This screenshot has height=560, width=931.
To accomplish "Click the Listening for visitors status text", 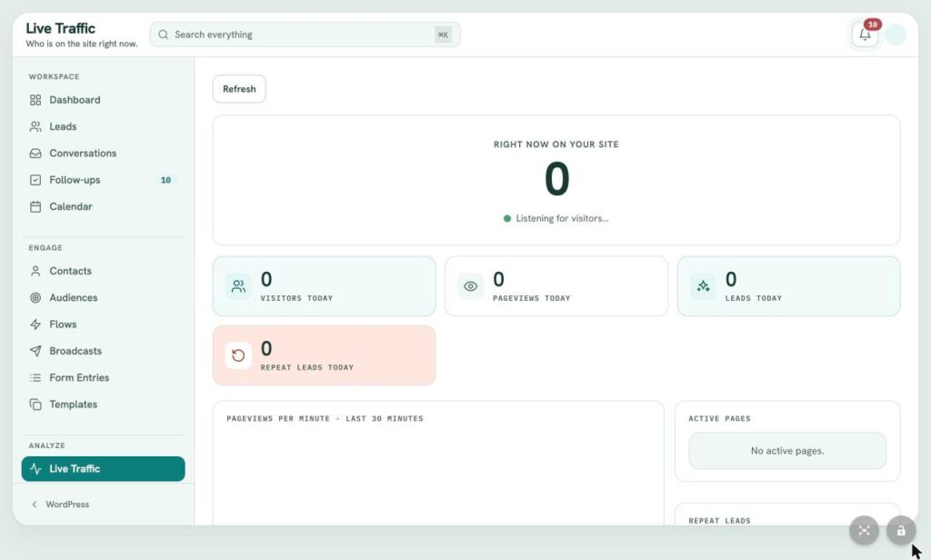I will coord(562,218).
